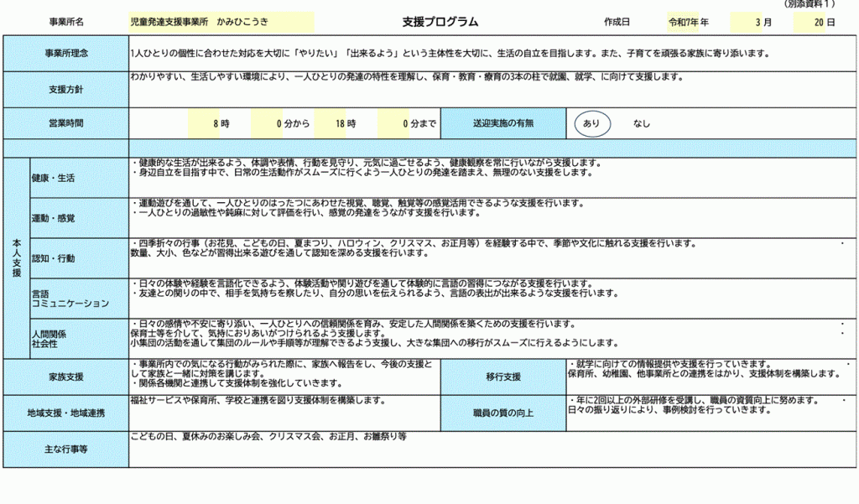The height and width of the screenshot is (504, 859).
Task: Select the opening hour field '8'
Action: click(x=204, y=123)
